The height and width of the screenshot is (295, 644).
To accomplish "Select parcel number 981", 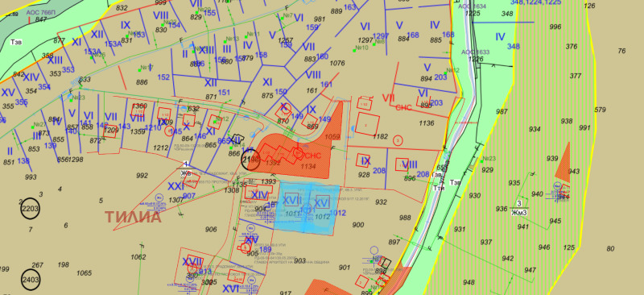I will 319,19.
